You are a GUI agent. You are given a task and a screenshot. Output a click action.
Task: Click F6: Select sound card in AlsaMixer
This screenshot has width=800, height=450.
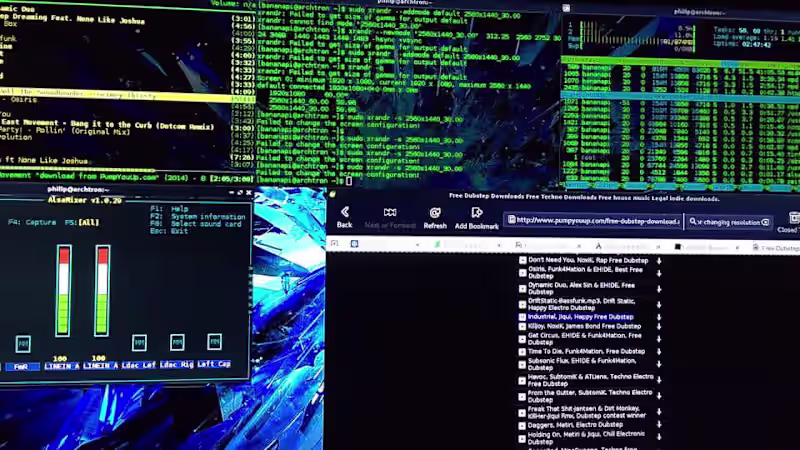pos(195,224)
